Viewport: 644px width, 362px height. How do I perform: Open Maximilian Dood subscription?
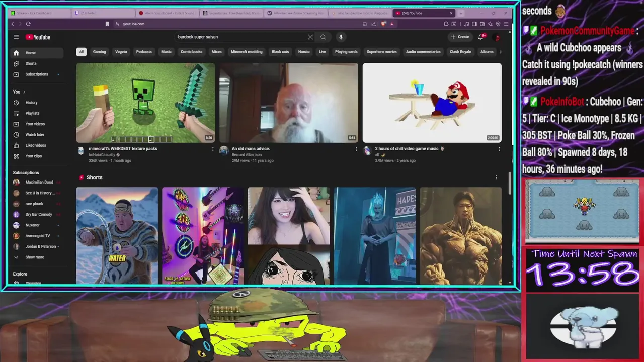pos(38,183)
